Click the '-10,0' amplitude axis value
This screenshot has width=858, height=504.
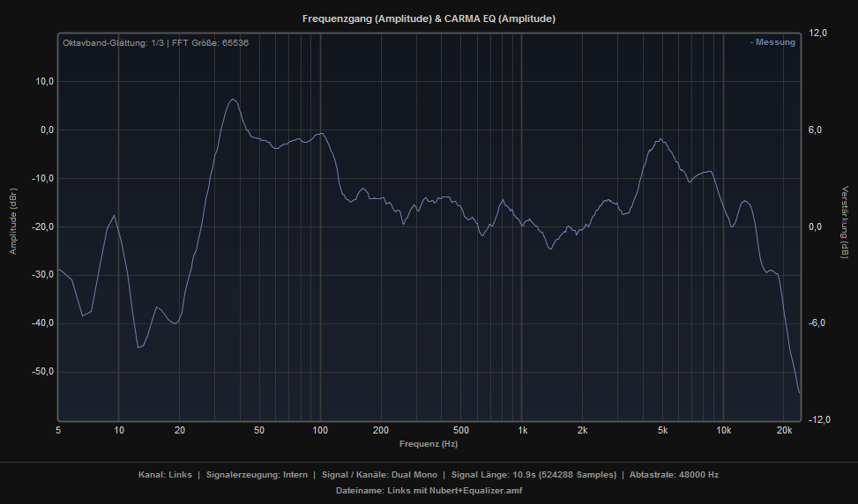(42, 178)
